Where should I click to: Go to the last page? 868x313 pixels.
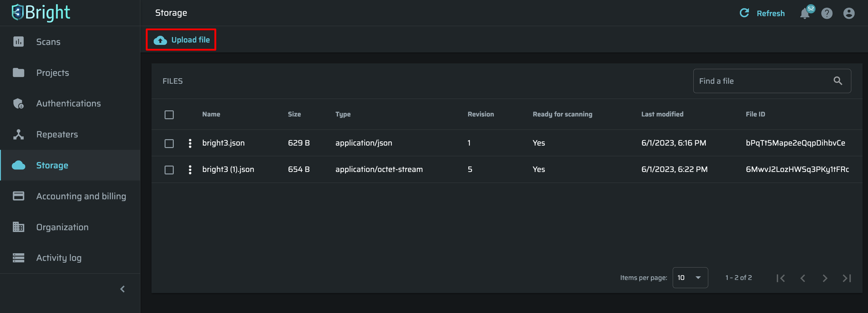click(846, 278)
